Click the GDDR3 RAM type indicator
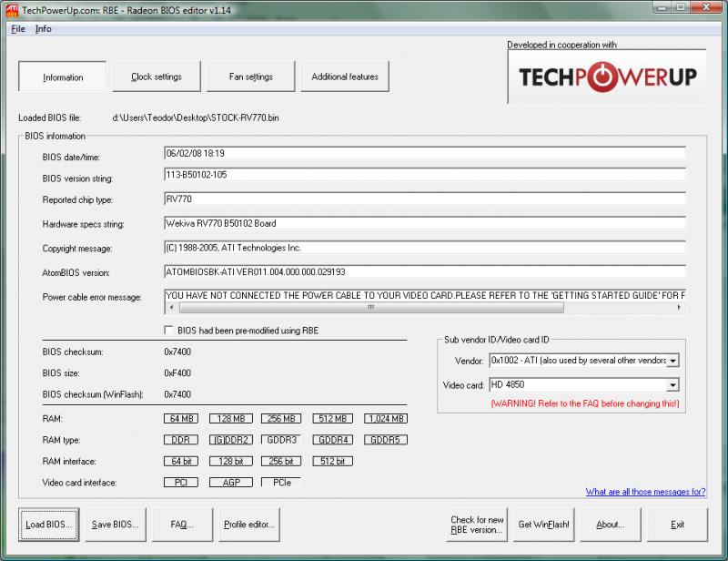 [281, 440]
